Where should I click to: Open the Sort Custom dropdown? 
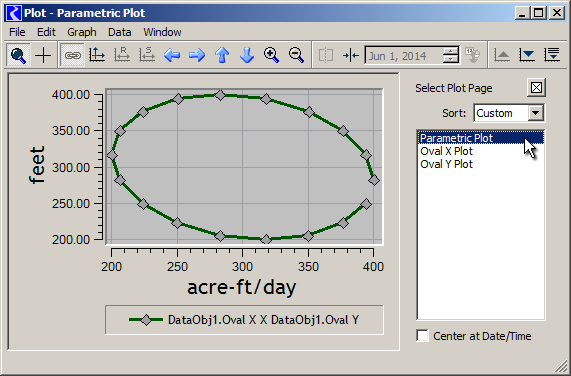click(535, 113)
